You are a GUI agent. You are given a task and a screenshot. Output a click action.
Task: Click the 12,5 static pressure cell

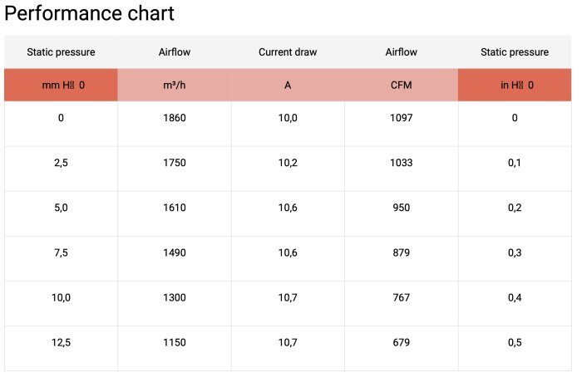pos(61,342)
